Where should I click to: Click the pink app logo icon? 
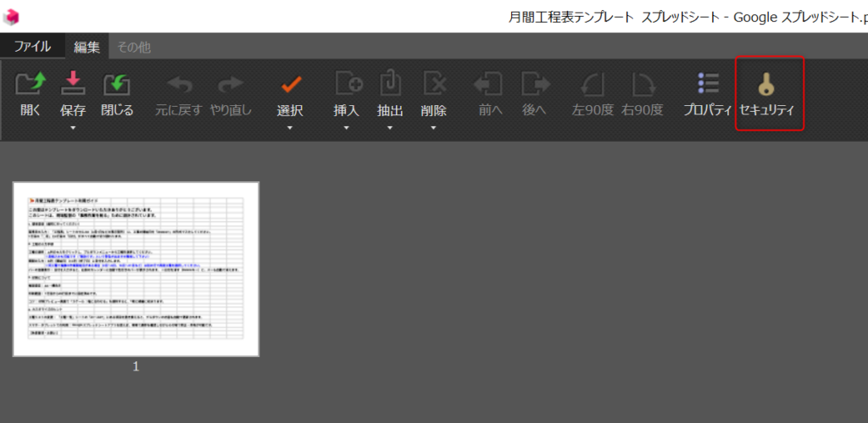pyautogui.click(x=12, y=16)
